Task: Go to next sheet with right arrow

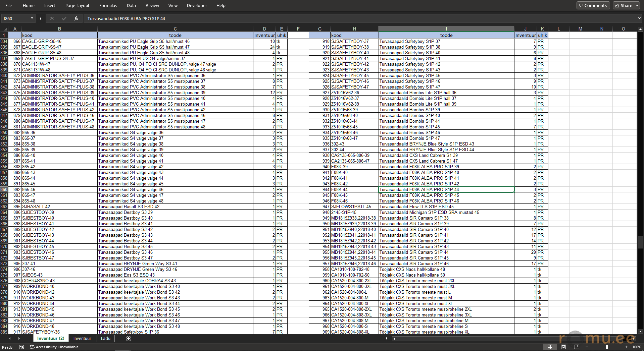Action: click(x=19, y=339)
